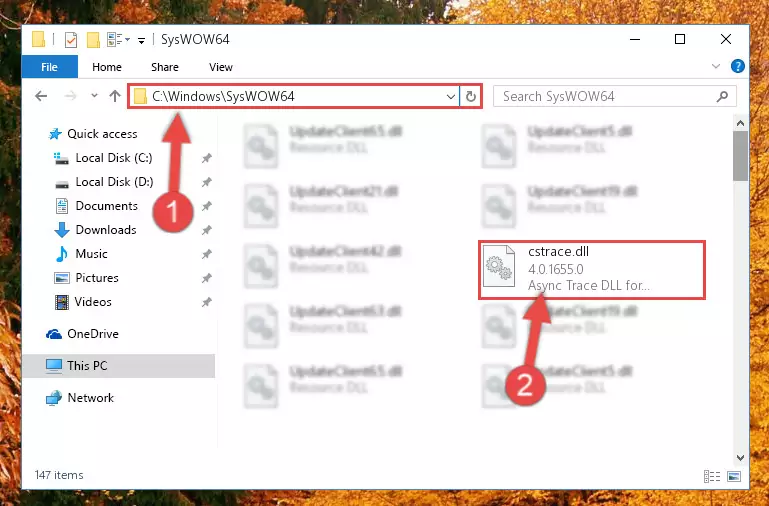769x506 pixels.
Task: Select the View ribbon tab
Action: pyautogui.click(x=221, y=67)
